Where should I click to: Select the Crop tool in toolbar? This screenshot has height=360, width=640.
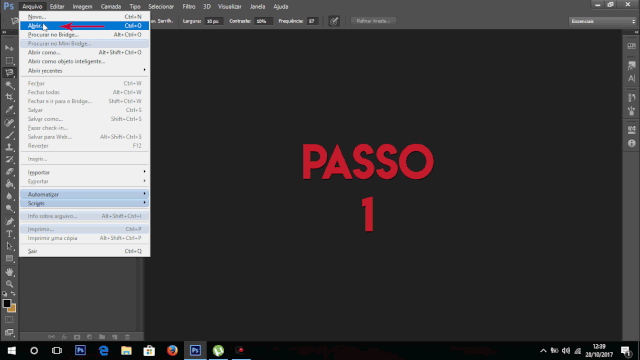click(x=9, y=97)
